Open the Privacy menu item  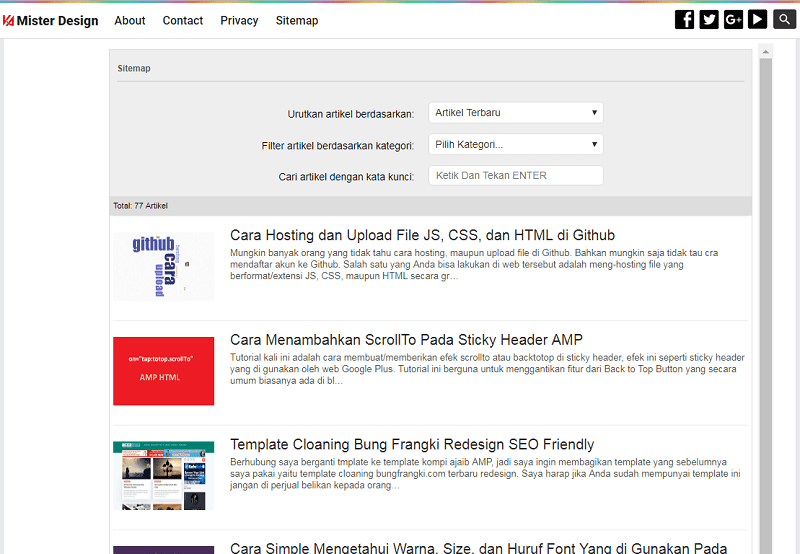(x=239, y=20)
